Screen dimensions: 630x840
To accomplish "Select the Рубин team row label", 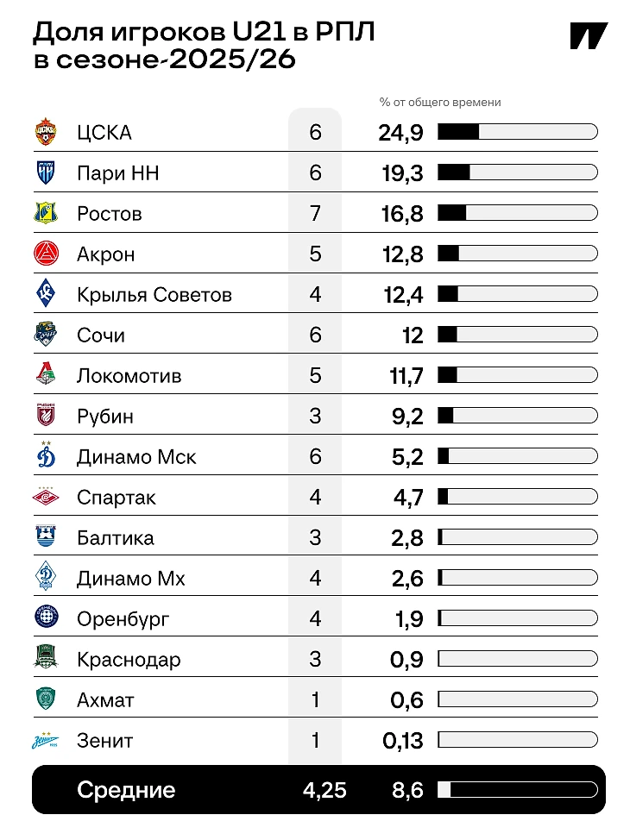I will click(x=105, y=417).
